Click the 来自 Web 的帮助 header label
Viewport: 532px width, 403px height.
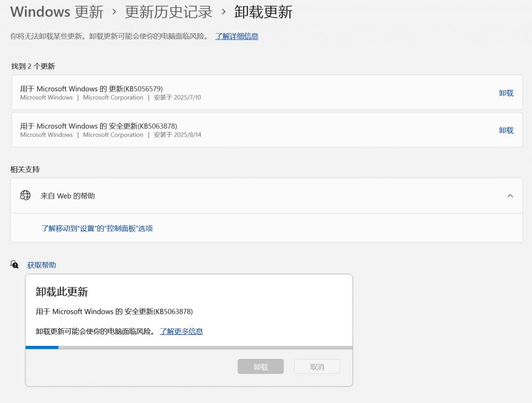(68, 196)
